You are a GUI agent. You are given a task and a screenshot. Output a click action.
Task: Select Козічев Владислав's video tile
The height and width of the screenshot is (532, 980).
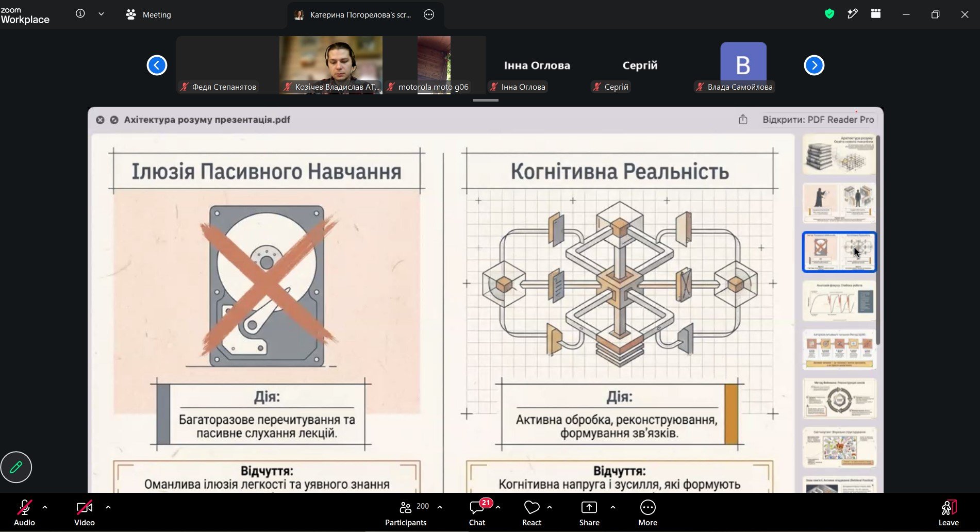pyautogui.click(x=331, y=65)
